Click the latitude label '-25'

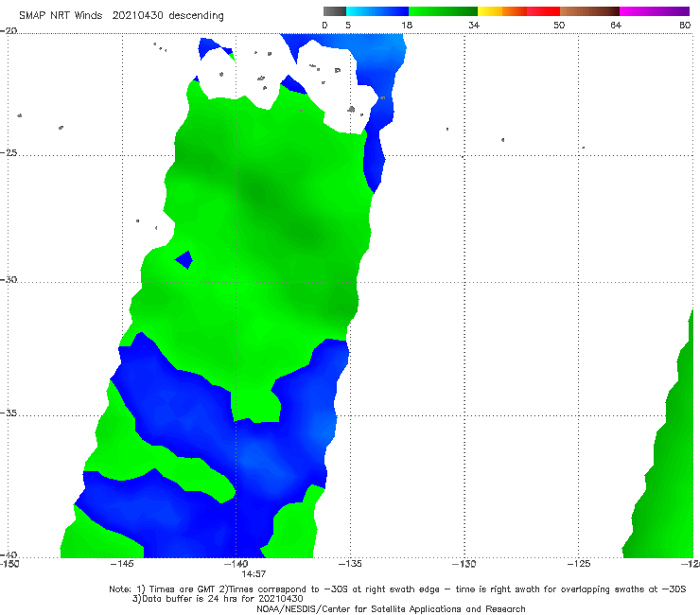coord(9,152)
